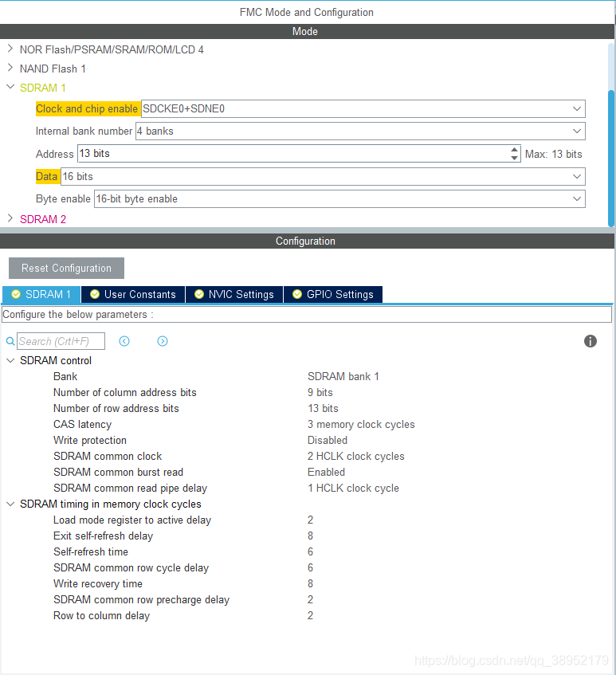This screenshot has width=616, height=675.
Task: Click the search magnifier icon
Action: (10, 341)
